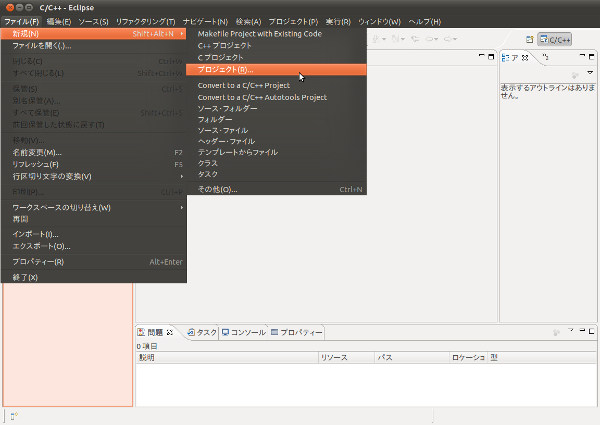Create a new クラス
Screen dimensions: 600x425
tap(276, 163)
